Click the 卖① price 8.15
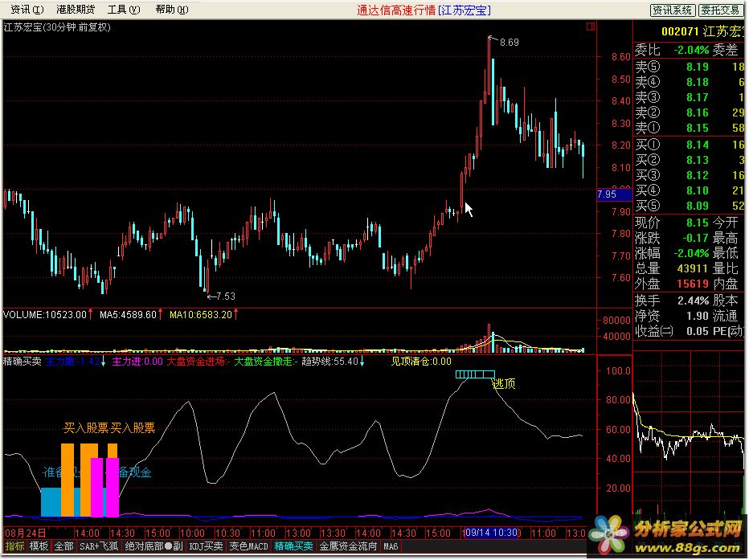This screenshot has height=560, width=749. pyautogui.click(x=697, y=128)
